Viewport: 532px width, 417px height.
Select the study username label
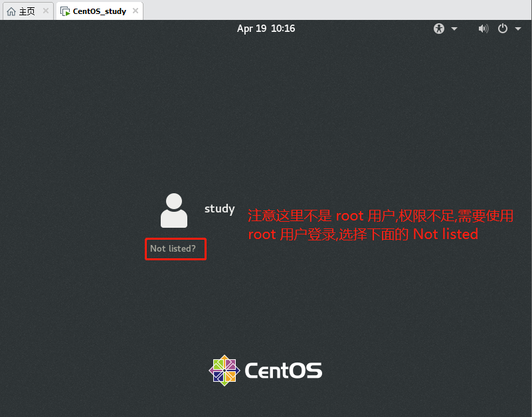tap(219, 208)
